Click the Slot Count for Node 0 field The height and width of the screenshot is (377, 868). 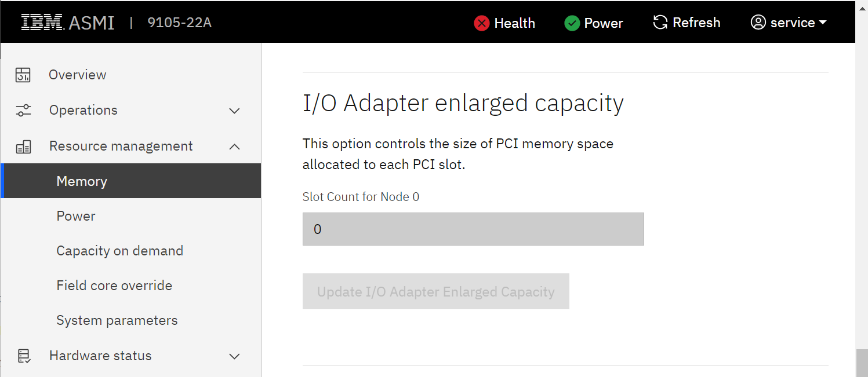473,229
